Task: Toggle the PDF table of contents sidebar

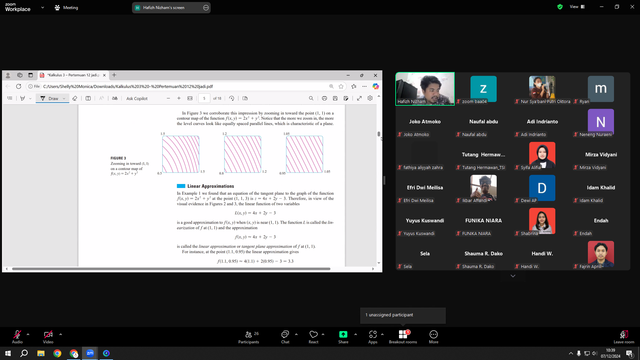Action: click(x=10, y=98)
